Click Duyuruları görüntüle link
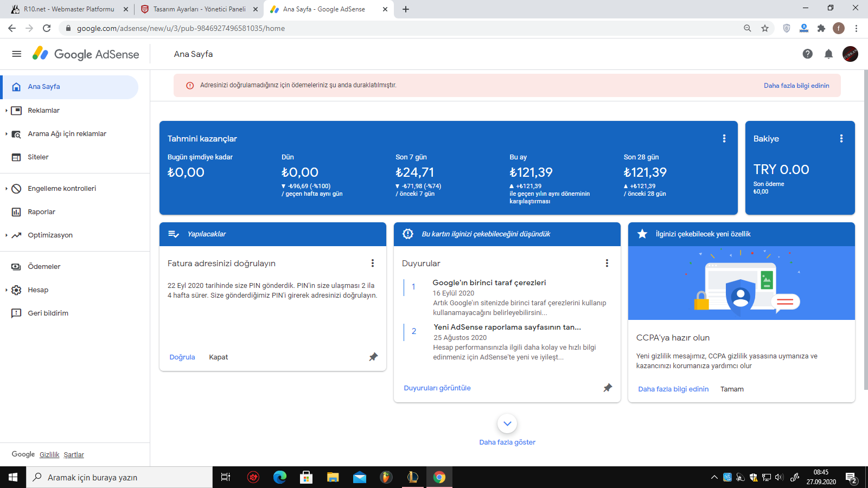Screen dimensions: 868x488 tap(437, 388)
